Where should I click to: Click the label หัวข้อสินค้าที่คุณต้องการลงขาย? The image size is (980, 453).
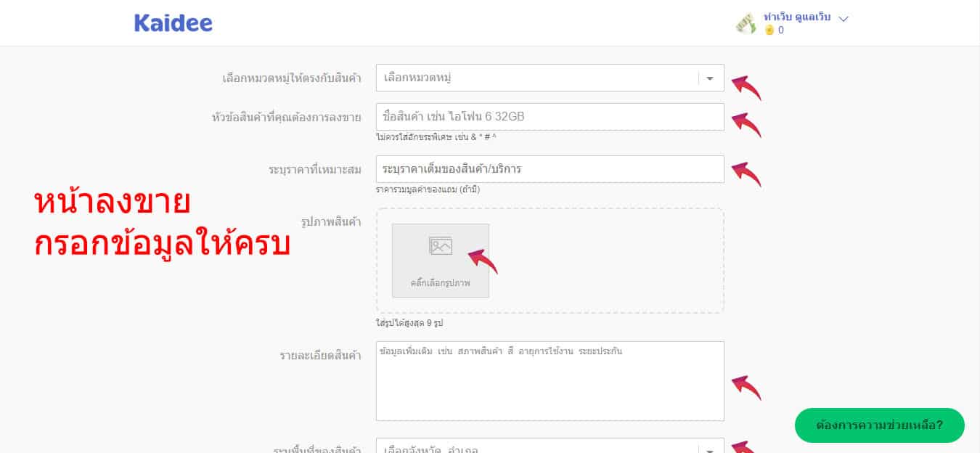tap(286, 118)
